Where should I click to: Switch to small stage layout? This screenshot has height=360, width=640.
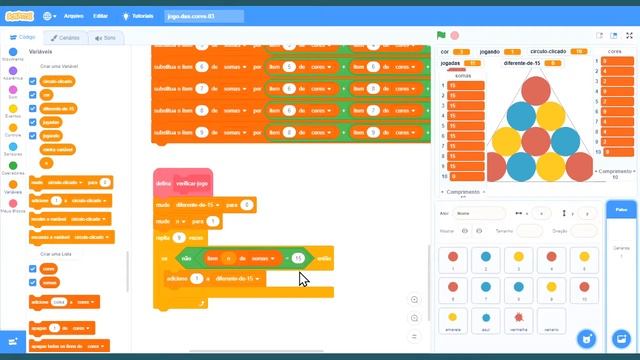point(600,36)
